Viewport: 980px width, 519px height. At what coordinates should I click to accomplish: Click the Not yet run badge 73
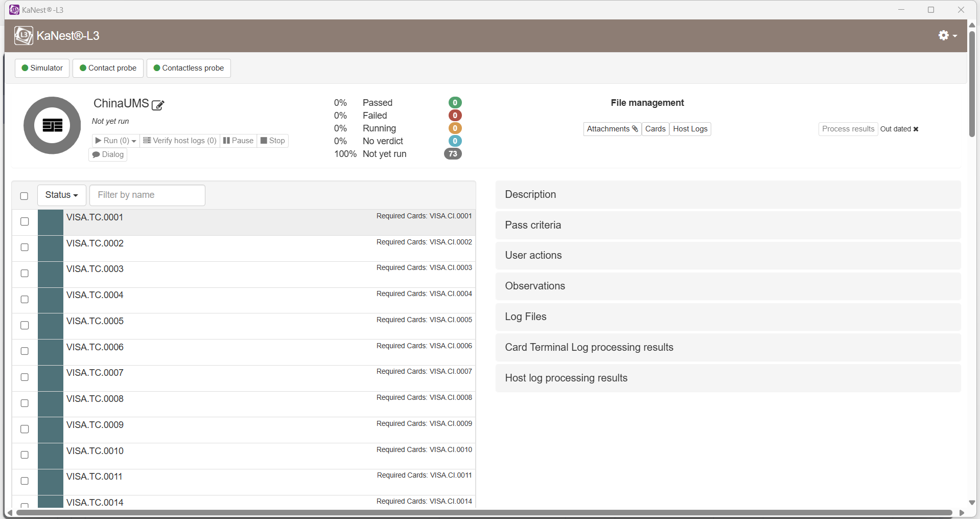[453, 154]
